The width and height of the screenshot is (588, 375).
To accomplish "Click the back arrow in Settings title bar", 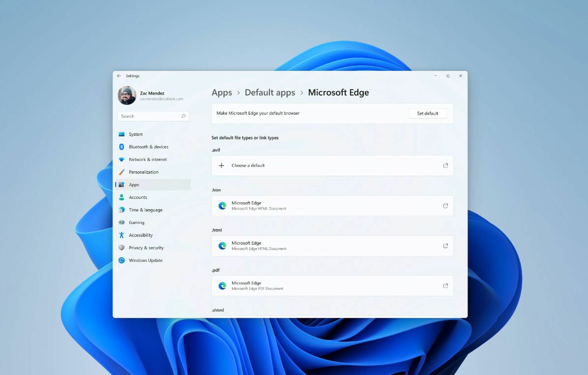I will [119, 76].
